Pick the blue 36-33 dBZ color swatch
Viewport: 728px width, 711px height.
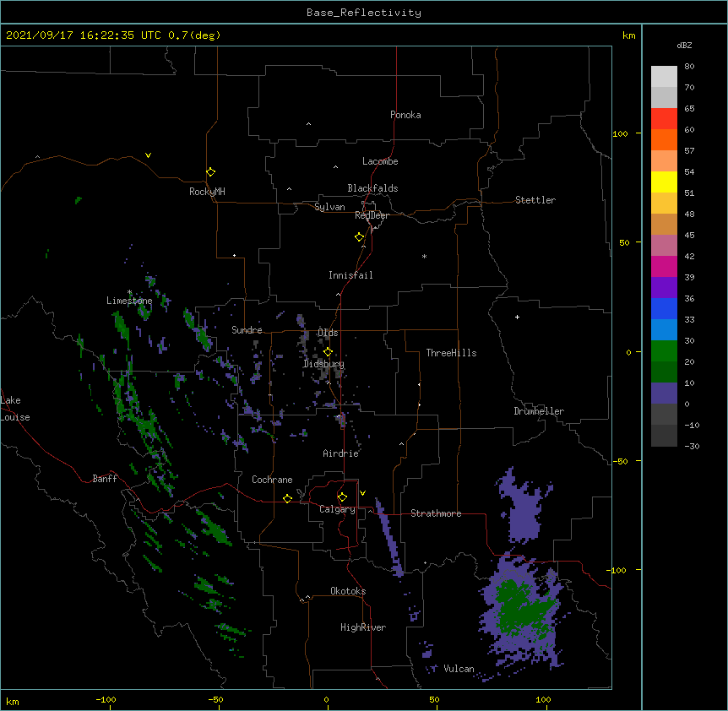click(x=664, y=308)
